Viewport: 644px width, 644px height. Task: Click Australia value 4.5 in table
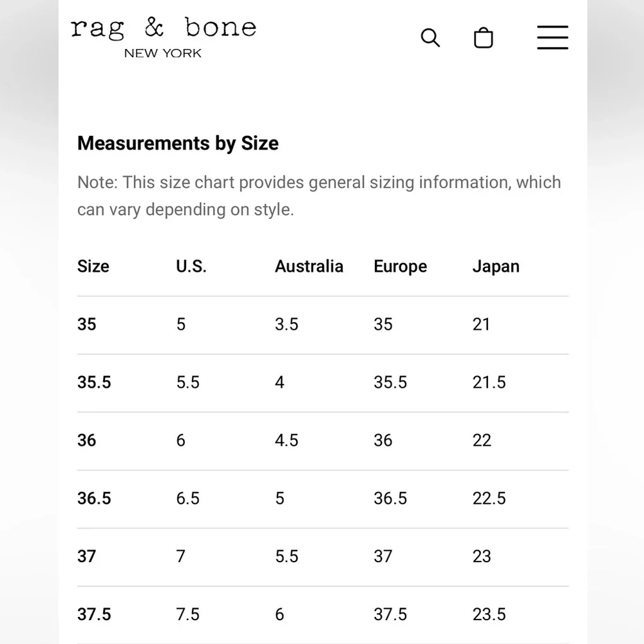tap(287, 440)
